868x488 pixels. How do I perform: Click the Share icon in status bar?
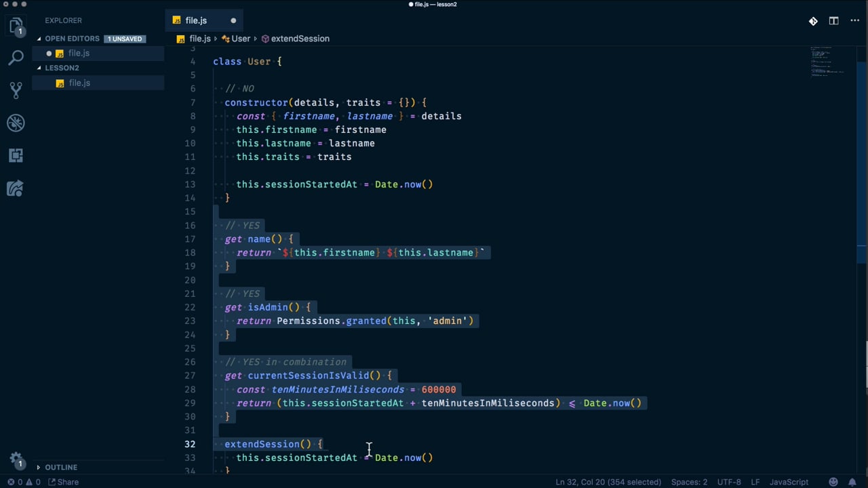coord(52,482)
